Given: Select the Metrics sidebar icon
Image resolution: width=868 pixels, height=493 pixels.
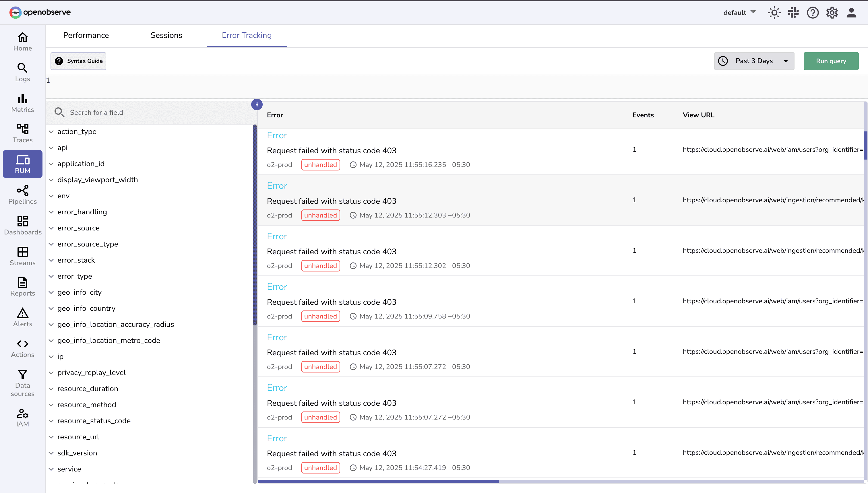Looking at the screenshot, I should coord(22,103).
